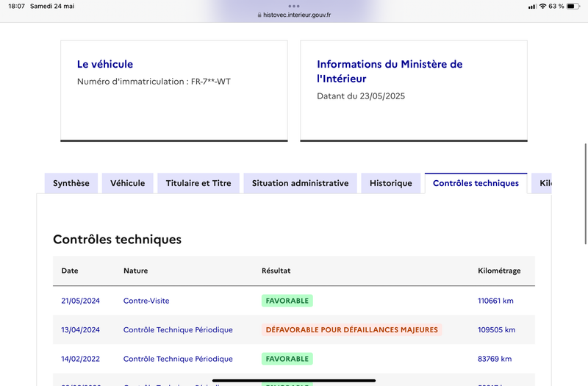Tap the three-dot multitasking icon
The image size is (588, 386).
(294, 6)
